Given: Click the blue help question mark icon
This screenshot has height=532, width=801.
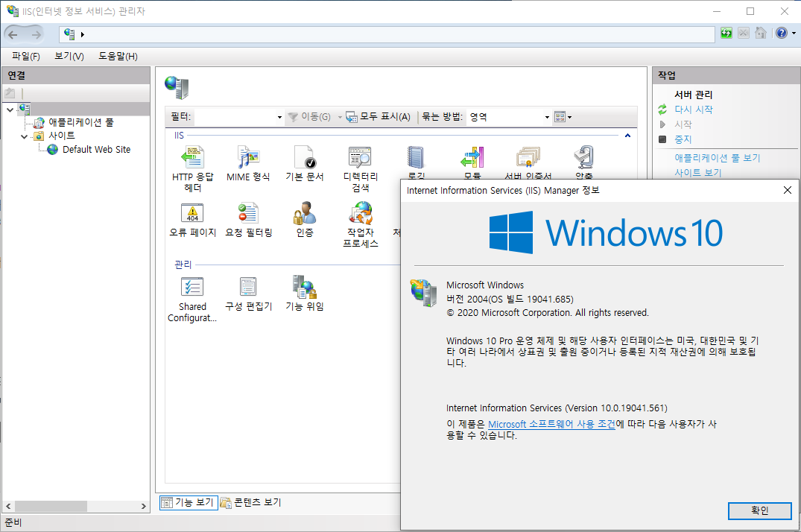Looking at the screenshot, I should pos(781,34).
